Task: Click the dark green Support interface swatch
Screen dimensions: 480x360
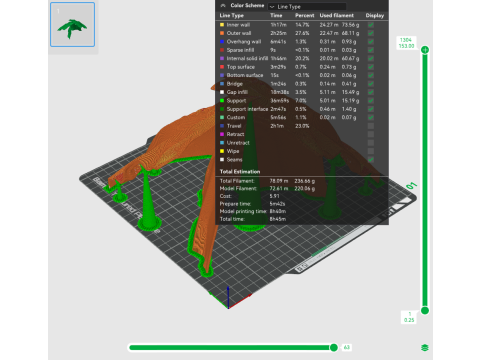Action: pyautogui.click(x=222, y=109)
